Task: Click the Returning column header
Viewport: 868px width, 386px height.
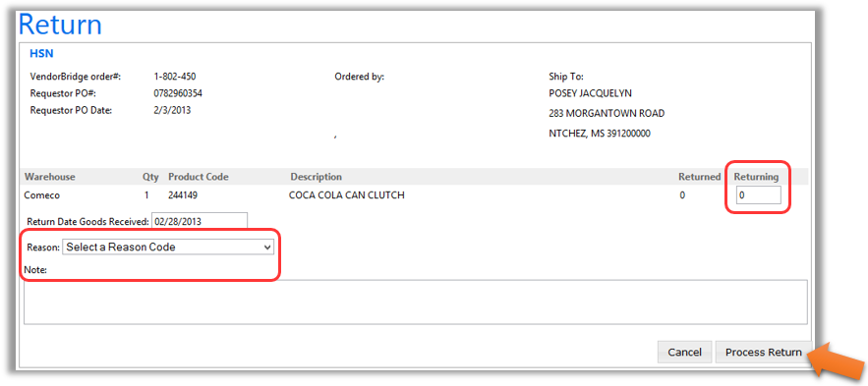Action: 756,177
